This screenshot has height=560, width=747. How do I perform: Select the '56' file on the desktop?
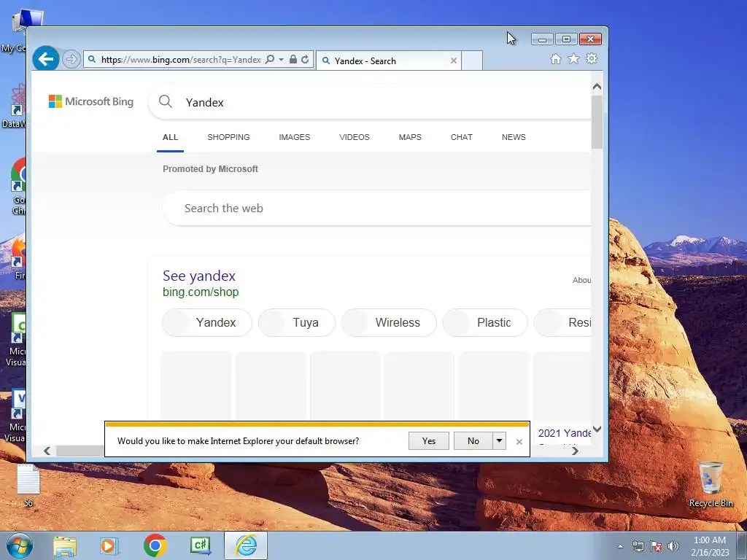click(x=28, y=486)
